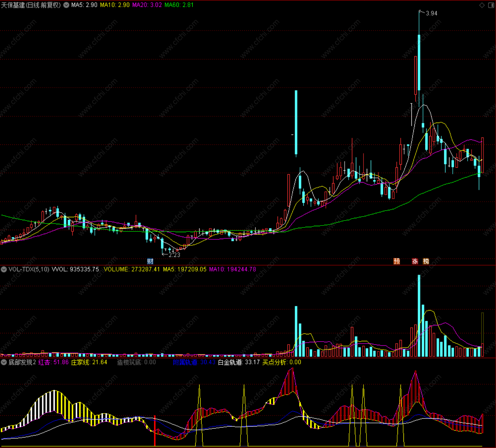Click the low price label 2.23
496x448 pixels.
click(x=174, y=255)
